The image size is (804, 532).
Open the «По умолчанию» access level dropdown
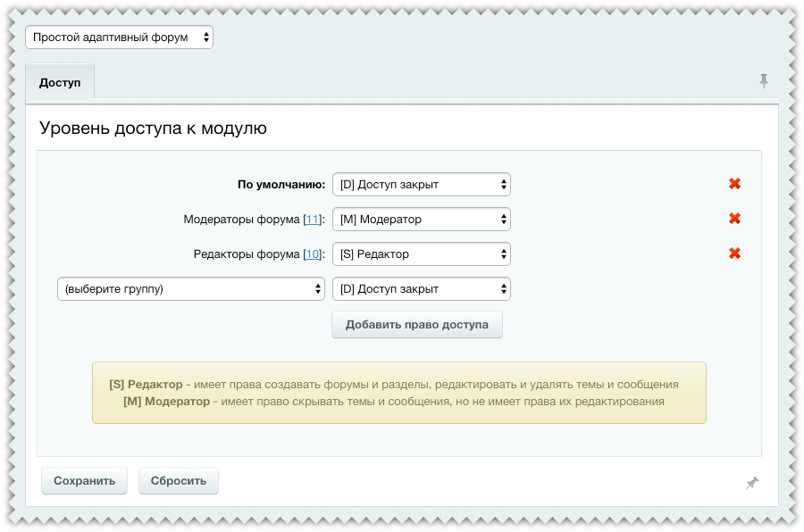coord(421,184)
